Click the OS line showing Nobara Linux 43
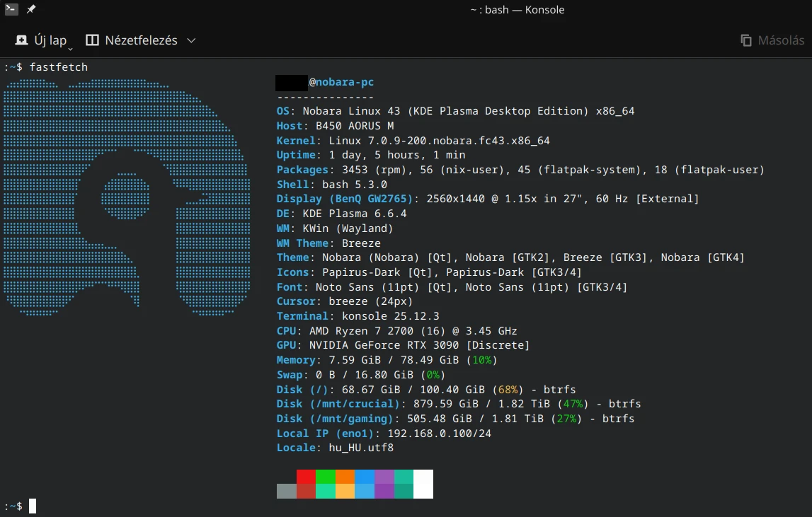 click(x=455, y=111)
